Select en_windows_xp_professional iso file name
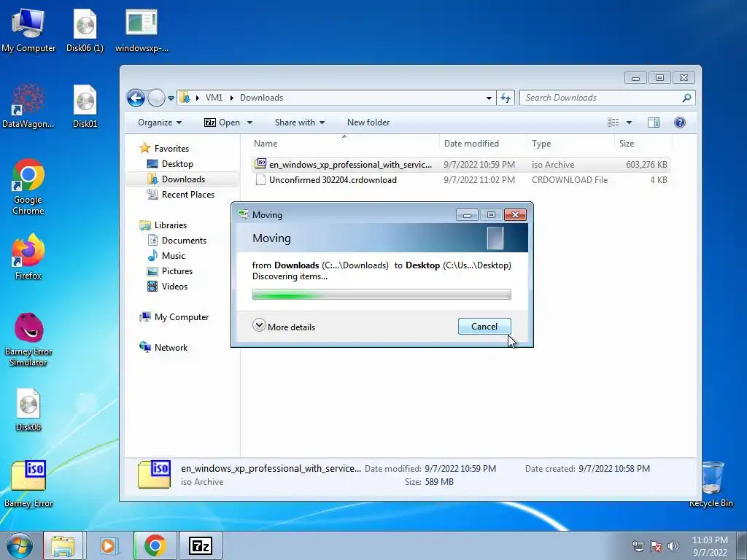 coord(350,165)
